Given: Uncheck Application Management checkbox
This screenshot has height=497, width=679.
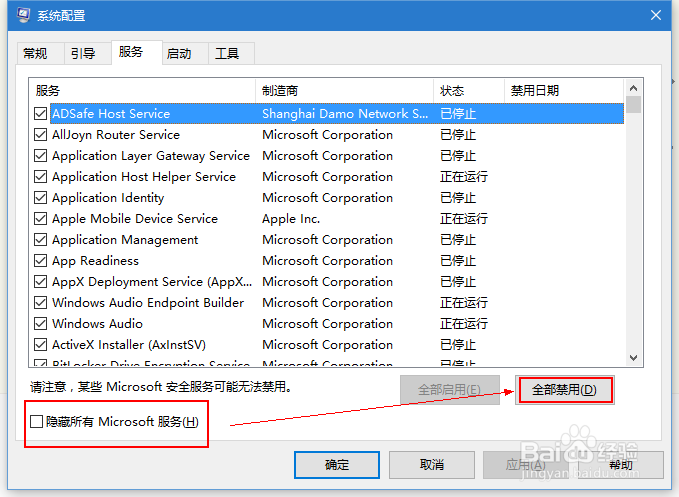Looking at the screenshot, I should [40, 240].
